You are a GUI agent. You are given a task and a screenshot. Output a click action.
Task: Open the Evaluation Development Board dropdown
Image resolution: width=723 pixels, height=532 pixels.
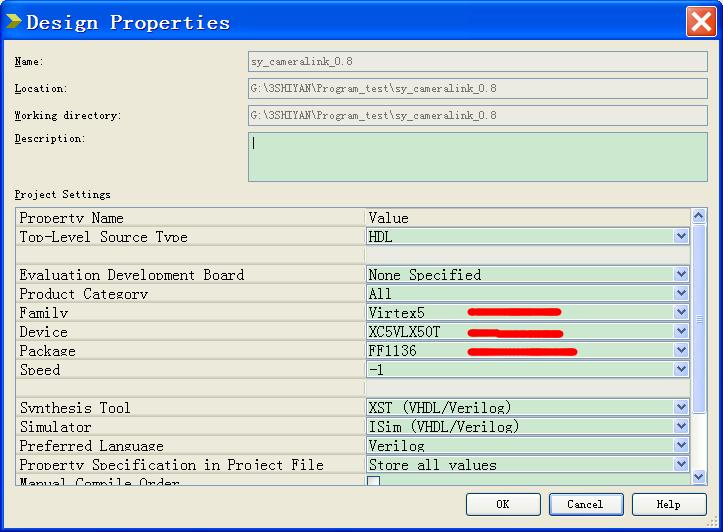tap(681, 274)
